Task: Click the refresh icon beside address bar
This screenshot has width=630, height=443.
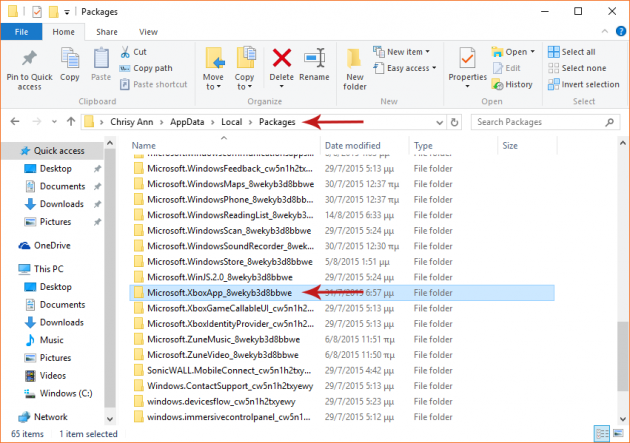Action: (x=455, y=122)
